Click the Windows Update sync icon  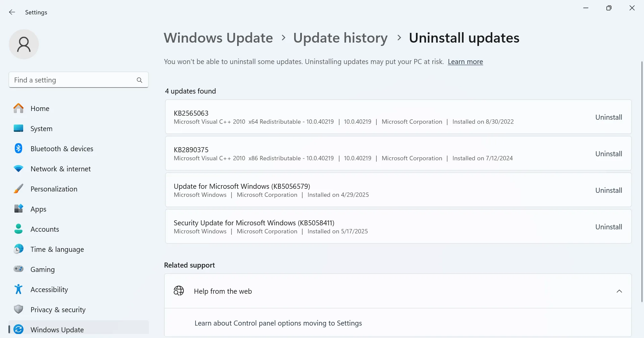(x=18, y=329)
